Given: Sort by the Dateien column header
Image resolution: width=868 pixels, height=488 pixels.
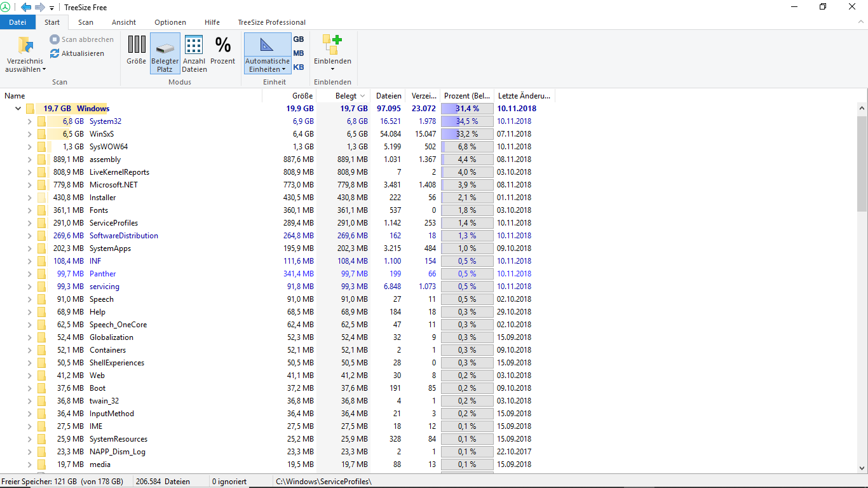Looking at the screenshot, I should [x=388, y=96].
